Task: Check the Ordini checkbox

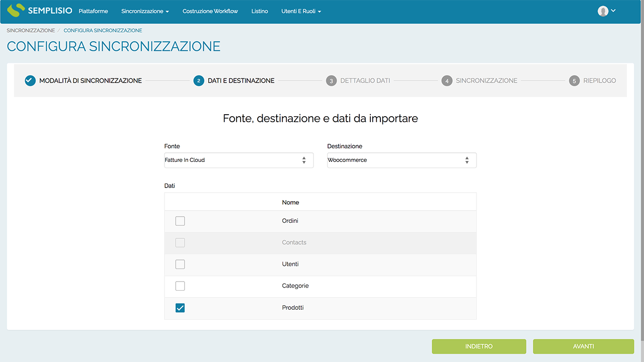Action: tap(180, 221)
